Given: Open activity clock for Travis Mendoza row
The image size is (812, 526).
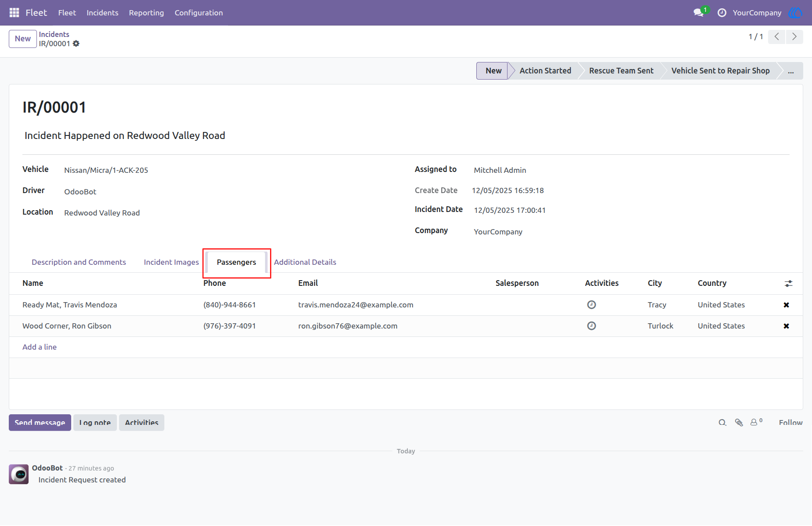Looking at the screenshot, I should (591, 305).
